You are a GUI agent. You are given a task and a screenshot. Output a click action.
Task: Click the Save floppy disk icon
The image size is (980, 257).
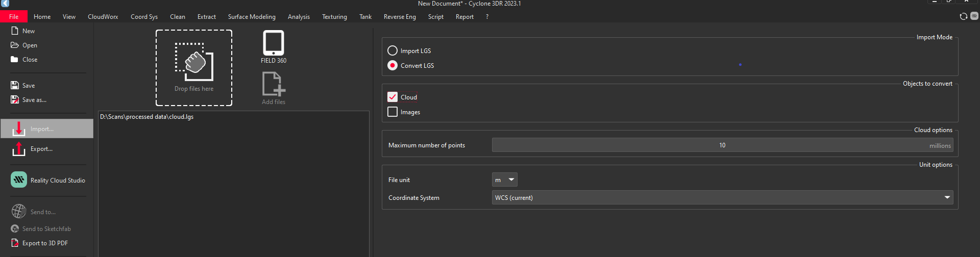tap(15, 85)
